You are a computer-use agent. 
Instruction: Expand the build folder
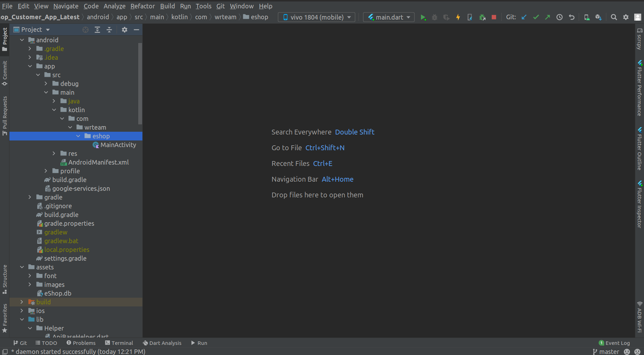pyautogui.click(x=22, y=302)
